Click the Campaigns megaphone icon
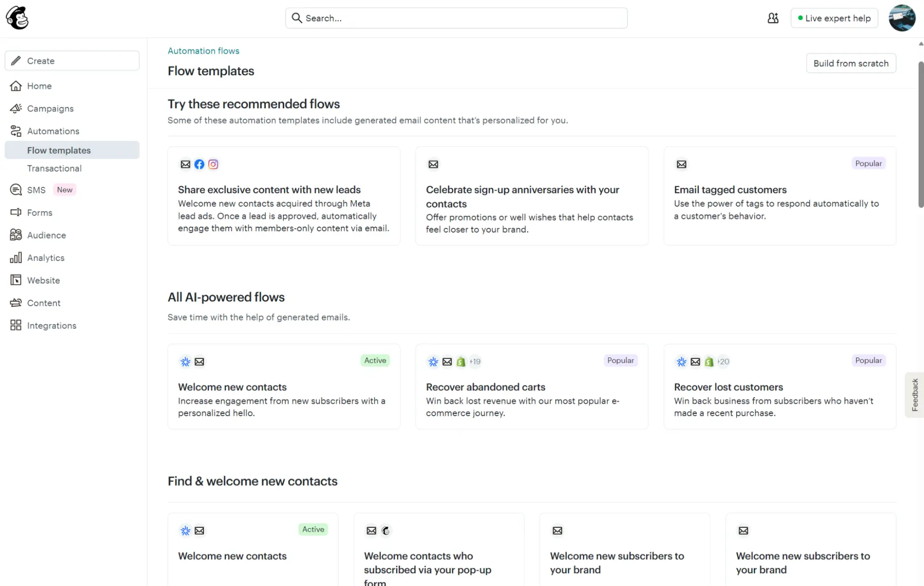This screenshot has width=924, height=586. pyautogui.click(x=16, y=109)
